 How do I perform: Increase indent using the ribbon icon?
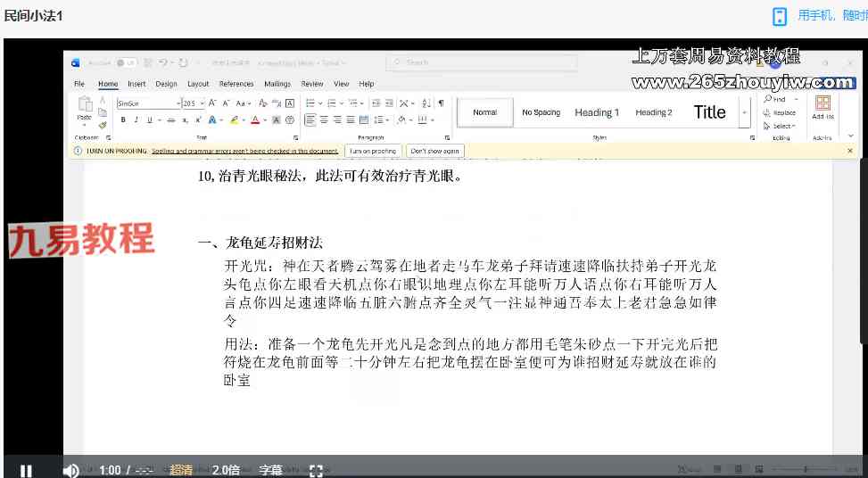pos(389,103)
